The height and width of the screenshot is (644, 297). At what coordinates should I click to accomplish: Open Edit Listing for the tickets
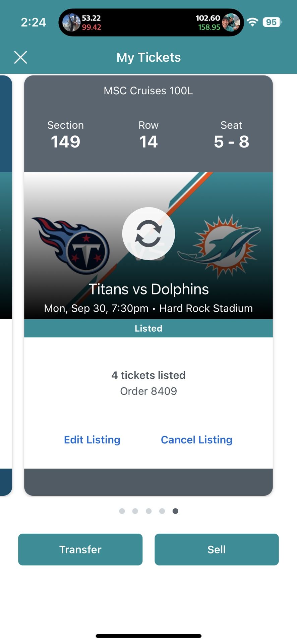coord(92,440)
